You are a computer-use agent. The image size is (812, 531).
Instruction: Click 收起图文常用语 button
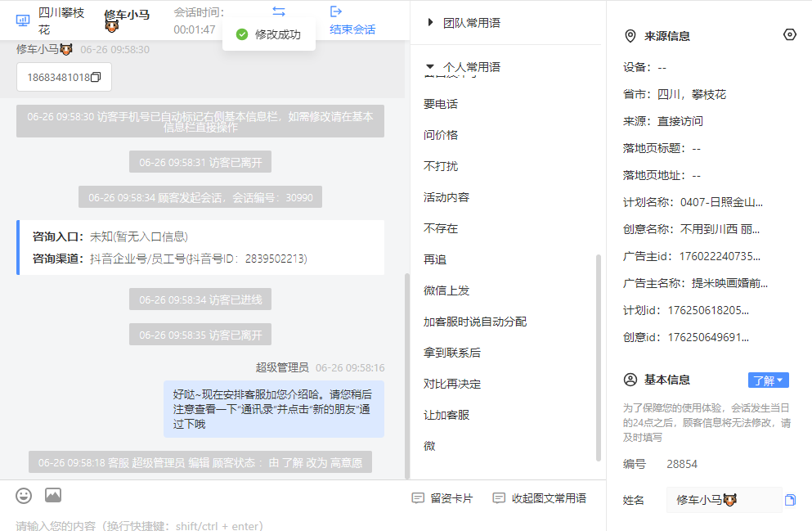(x=540, y=498)
